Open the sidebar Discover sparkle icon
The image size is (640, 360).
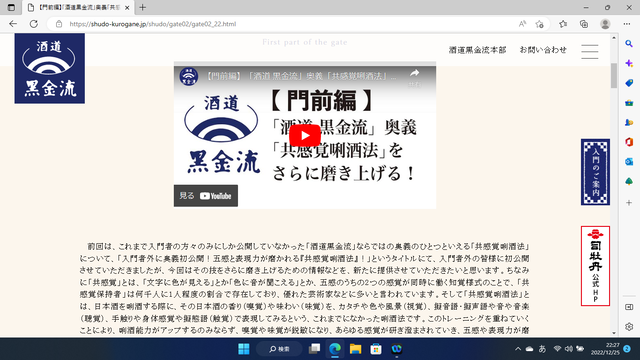[629, 63]
